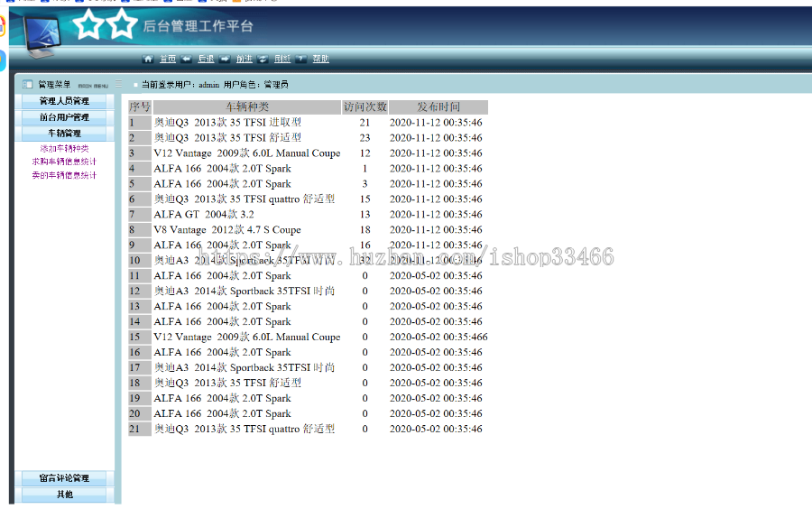Click the refresh arrows icon next to 刷新
Screen dimensions: 812x509
click(x=263, y=59)
